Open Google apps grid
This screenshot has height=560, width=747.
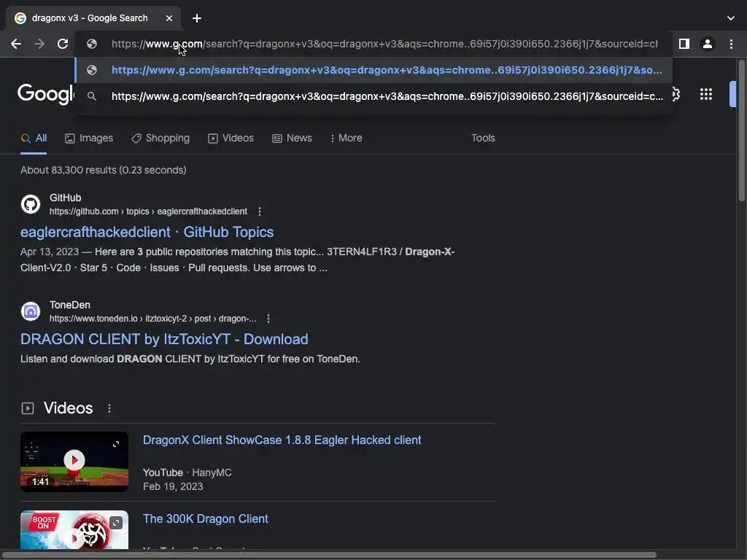pos(706,94)
